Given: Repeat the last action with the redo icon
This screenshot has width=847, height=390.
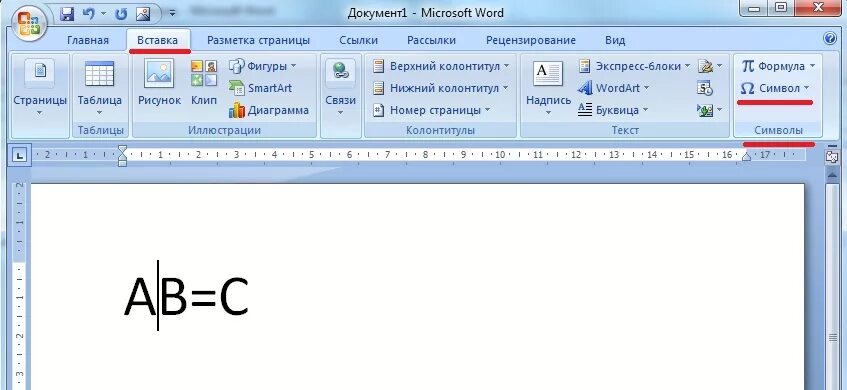Looking at the screenshot, I should point(121,14).
